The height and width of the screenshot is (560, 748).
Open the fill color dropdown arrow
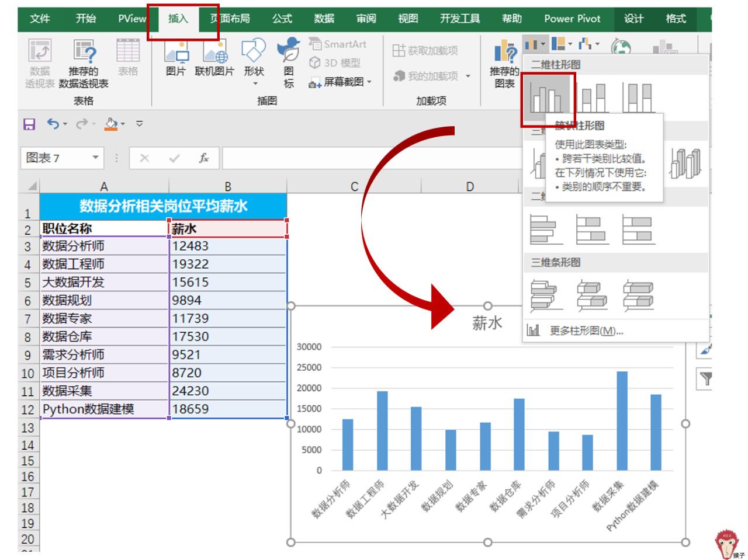tap(123, 124)
